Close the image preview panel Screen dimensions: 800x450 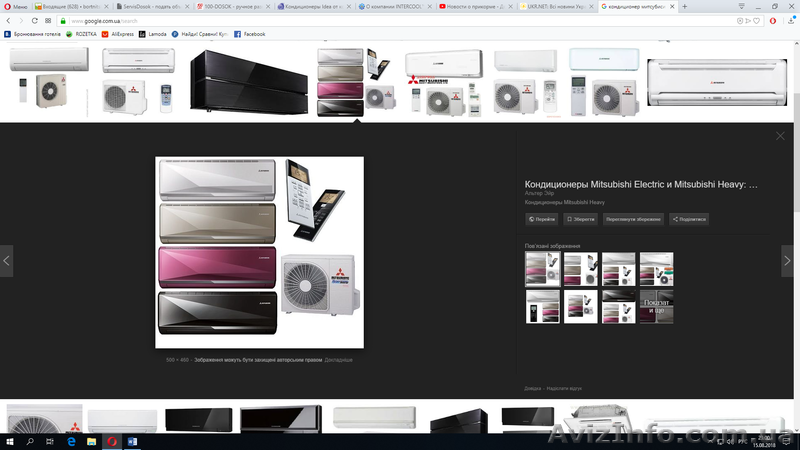(780, 136)
